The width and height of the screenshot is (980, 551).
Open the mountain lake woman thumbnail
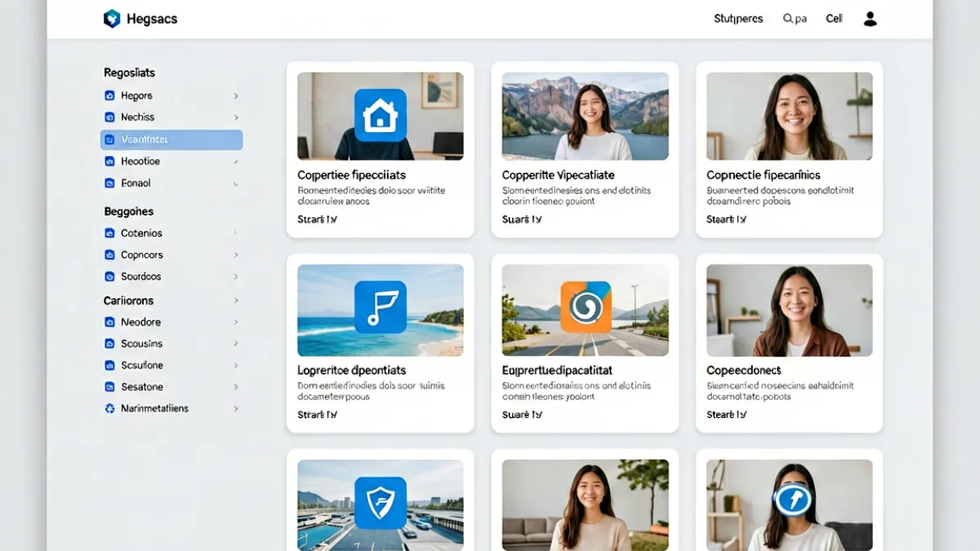click(586, 116)
